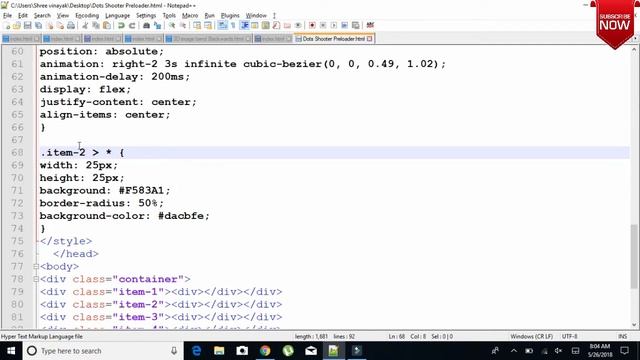The height and width of the screenshot is (360, 640).
Task: Click the Paste clipboard icon
Action: point(107,26)
